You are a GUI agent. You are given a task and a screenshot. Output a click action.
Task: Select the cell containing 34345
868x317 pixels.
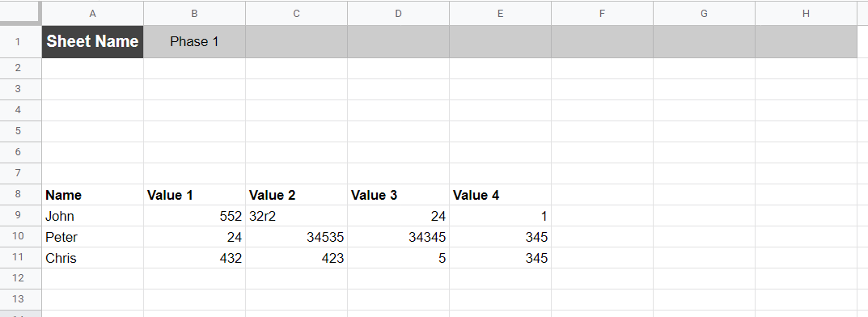click(398, 237)
